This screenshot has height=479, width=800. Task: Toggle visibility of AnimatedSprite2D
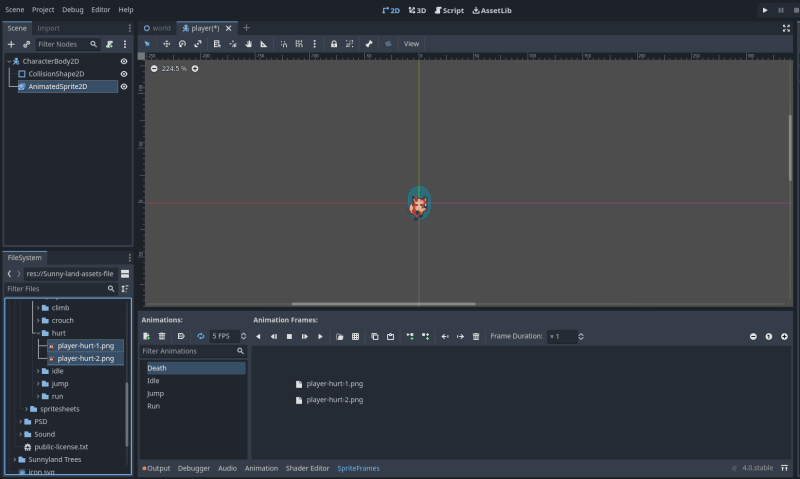pyautogui.click(x=123, y=87)
